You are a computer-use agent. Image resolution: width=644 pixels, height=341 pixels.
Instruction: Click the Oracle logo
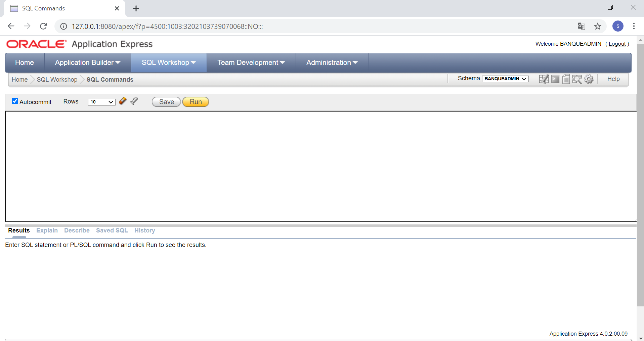[x=36, y=44]
